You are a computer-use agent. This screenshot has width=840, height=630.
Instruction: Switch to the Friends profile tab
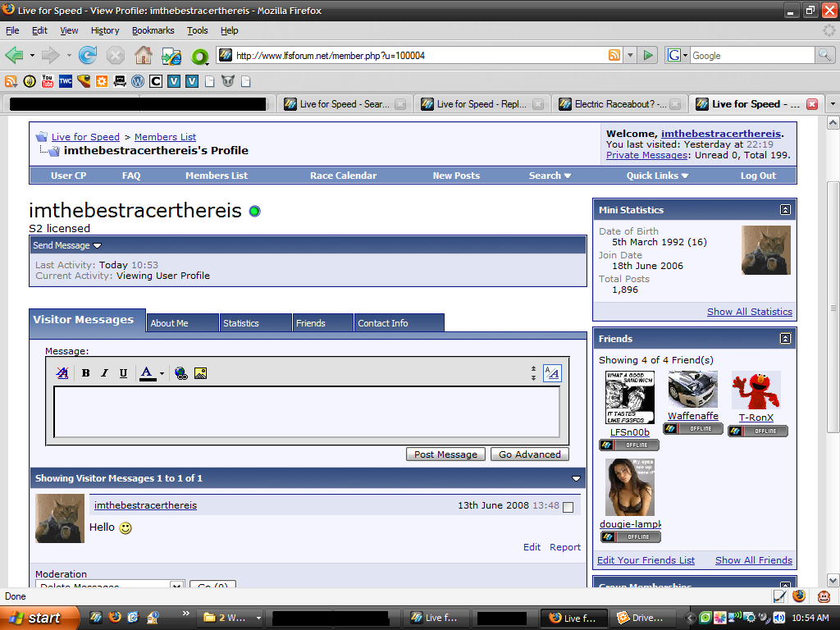(x=323, y=323)
